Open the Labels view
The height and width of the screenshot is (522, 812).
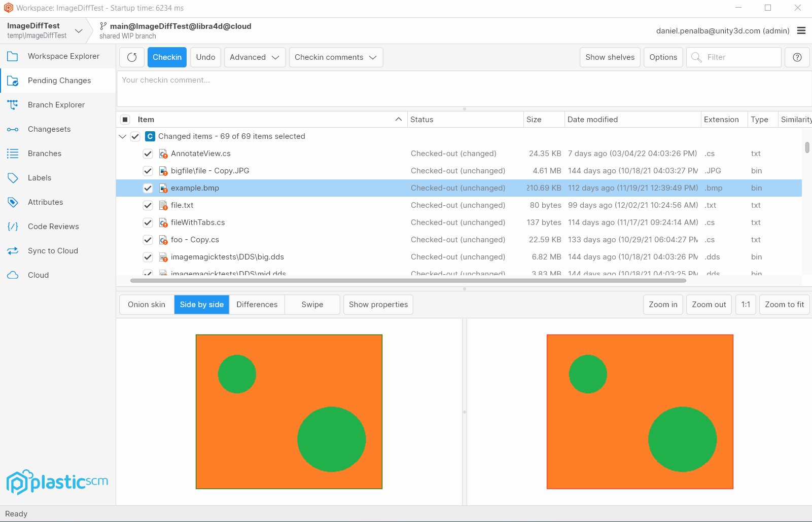coord(13,177)
